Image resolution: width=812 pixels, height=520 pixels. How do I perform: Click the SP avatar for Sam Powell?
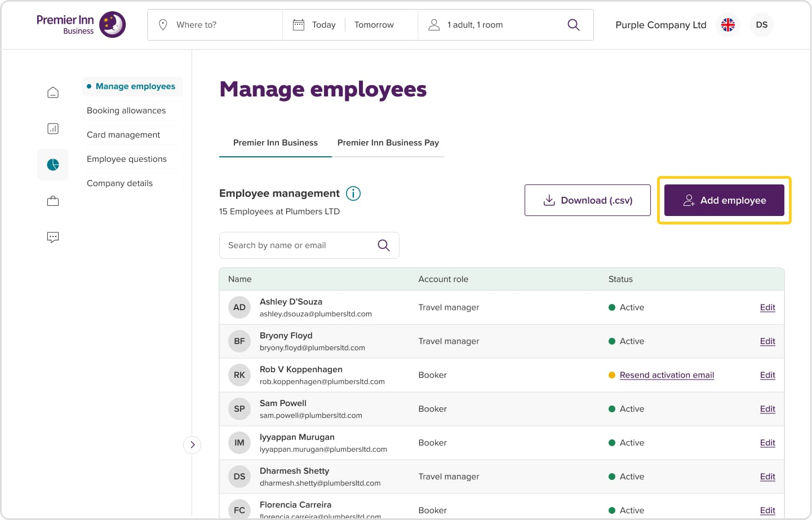click(239, 409)
